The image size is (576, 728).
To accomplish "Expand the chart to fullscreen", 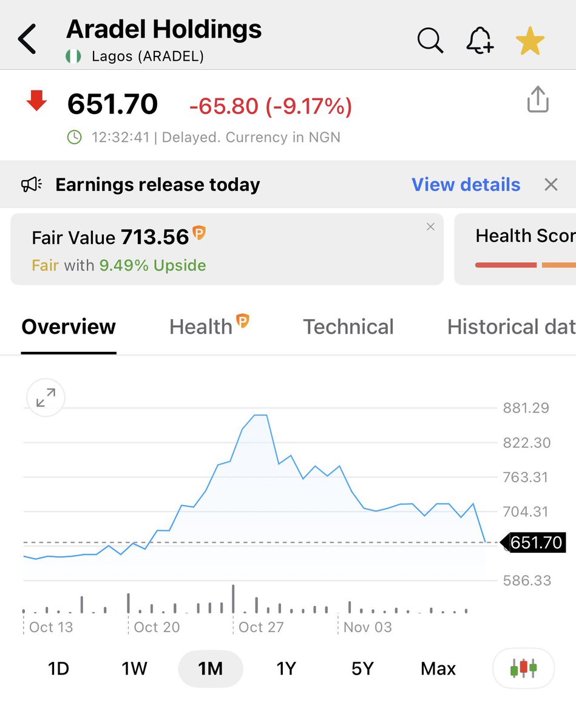I will tap(46, 397).
